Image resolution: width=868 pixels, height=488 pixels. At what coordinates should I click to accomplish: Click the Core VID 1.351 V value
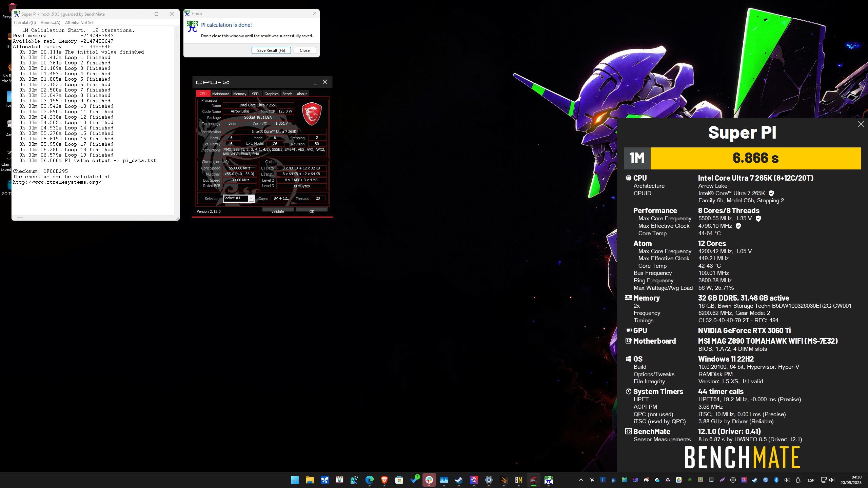[x=281, y=124]
